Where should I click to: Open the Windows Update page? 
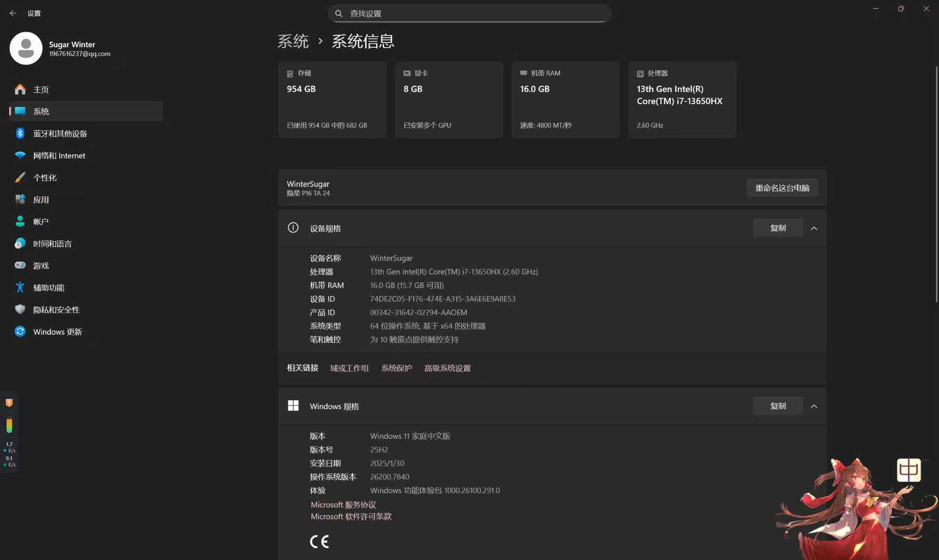pos(57,332)
